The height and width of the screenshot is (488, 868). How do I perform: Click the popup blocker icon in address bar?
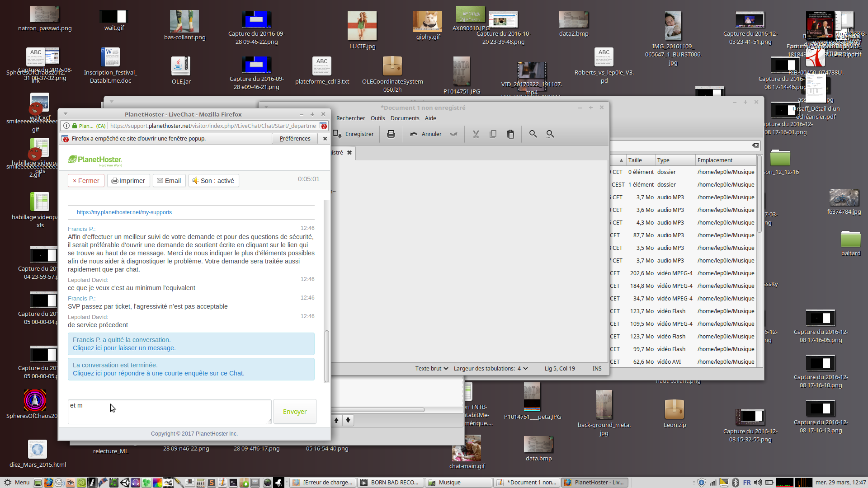323,126
